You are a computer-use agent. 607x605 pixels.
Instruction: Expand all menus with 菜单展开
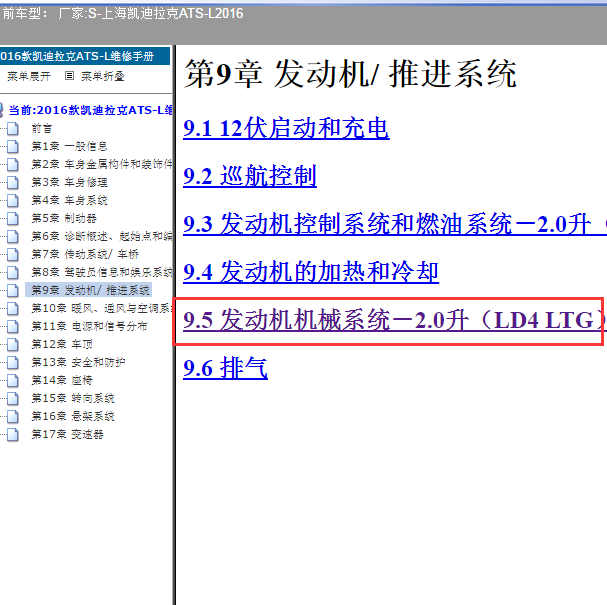(x=29, y=76)
